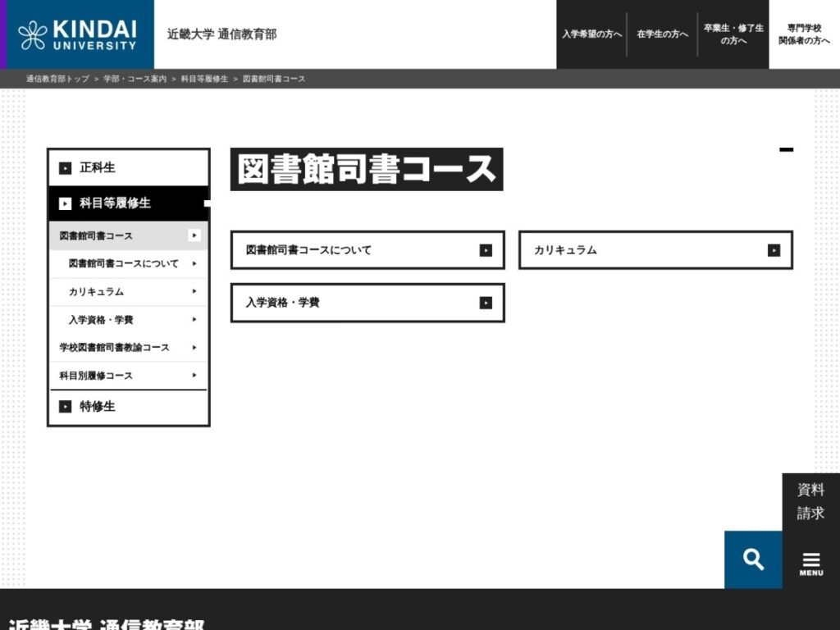Click arrow icon on 入学資格・学費 card
840x630 pixels.
coord(486,303)
